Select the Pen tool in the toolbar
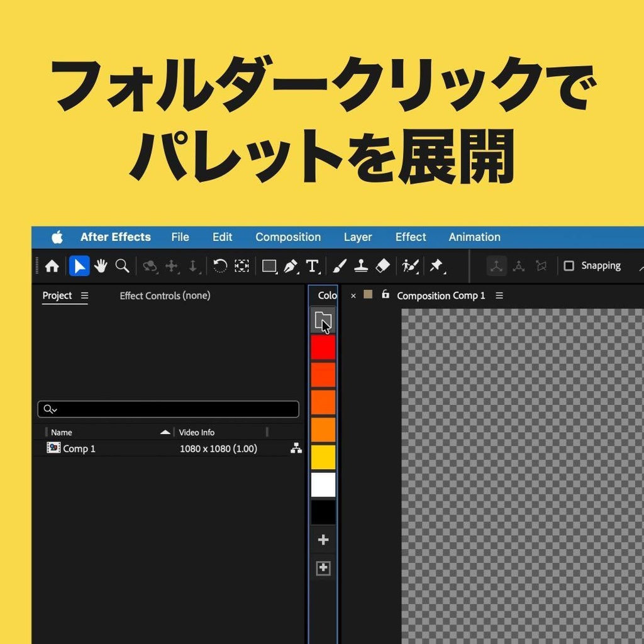This screenshot has height=644, width=644. [289, 265]
